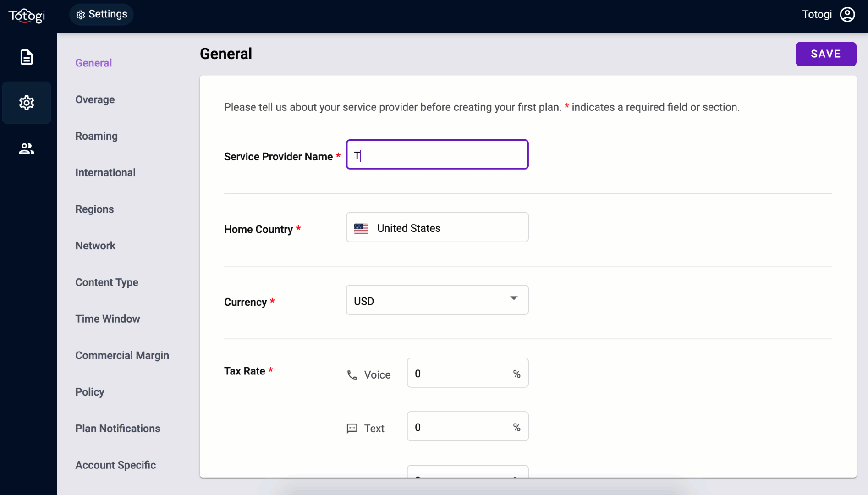This screenshot has width=868, height=495.
Task: Open the accounts people icon in sidebar
Action: [27, 148]
